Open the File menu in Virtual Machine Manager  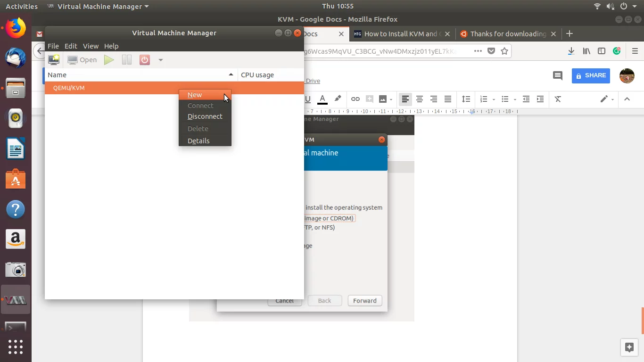click(x=53, y=46)
